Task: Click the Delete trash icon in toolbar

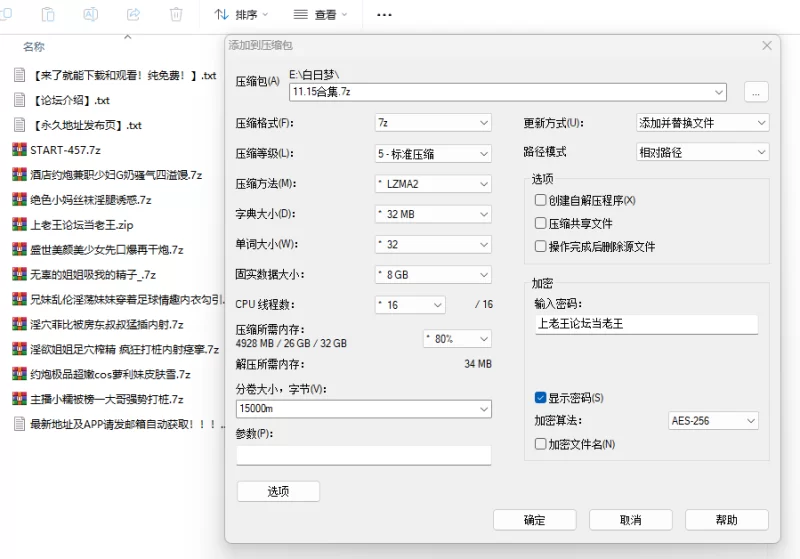Action: click(x=176, y=15)
